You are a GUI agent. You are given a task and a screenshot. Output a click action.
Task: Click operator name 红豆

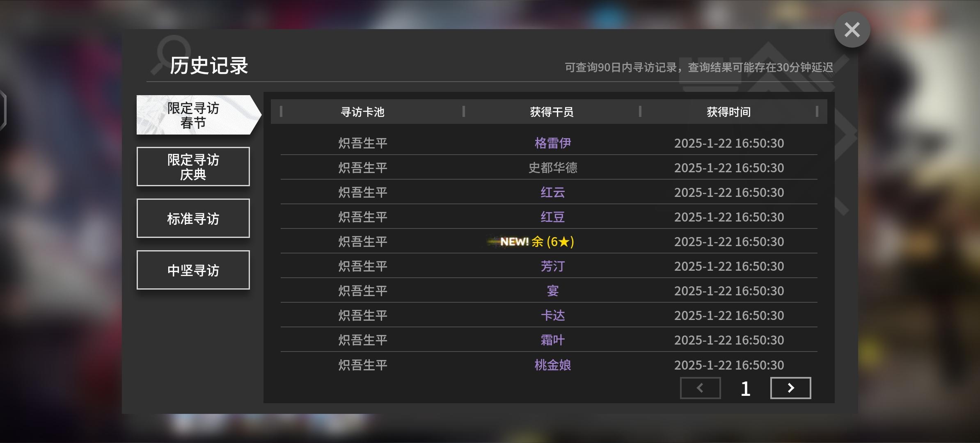[x=552, y=217]
